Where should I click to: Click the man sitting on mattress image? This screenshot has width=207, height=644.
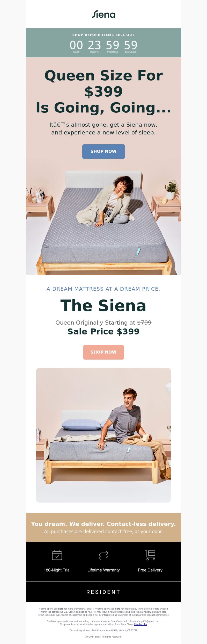coord(103,435)
